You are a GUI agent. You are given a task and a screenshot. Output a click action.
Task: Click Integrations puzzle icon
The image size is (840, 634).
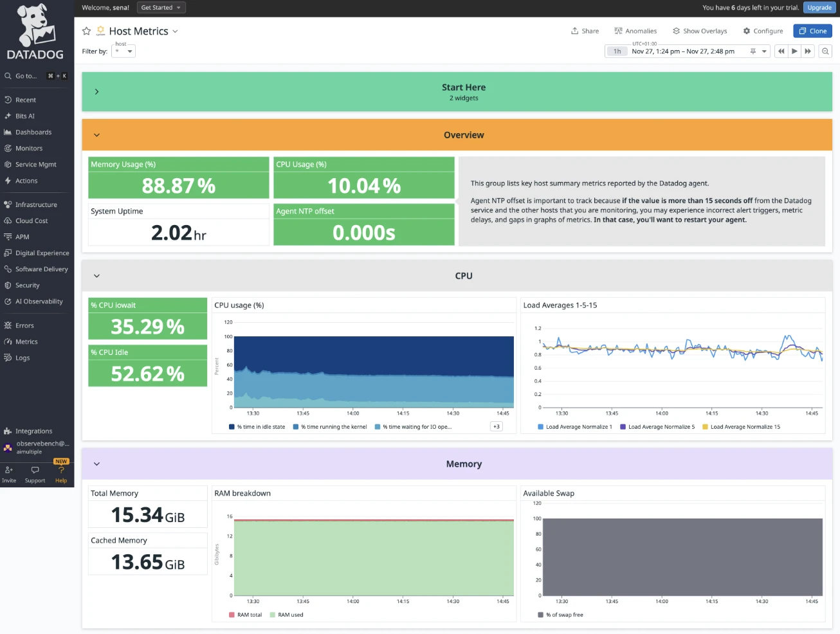click(8, 431)
